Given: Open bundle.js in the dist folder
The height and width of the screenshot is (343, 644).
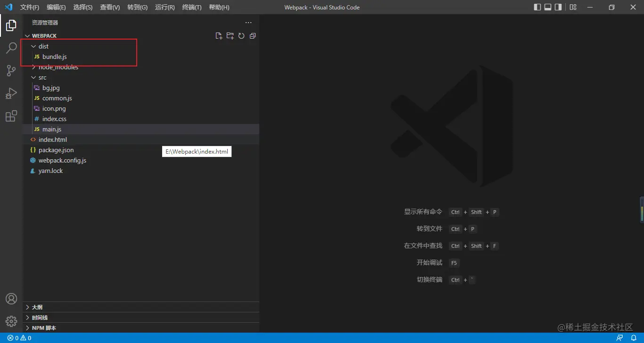Looking at the screenshot, I should coord(141,57).
